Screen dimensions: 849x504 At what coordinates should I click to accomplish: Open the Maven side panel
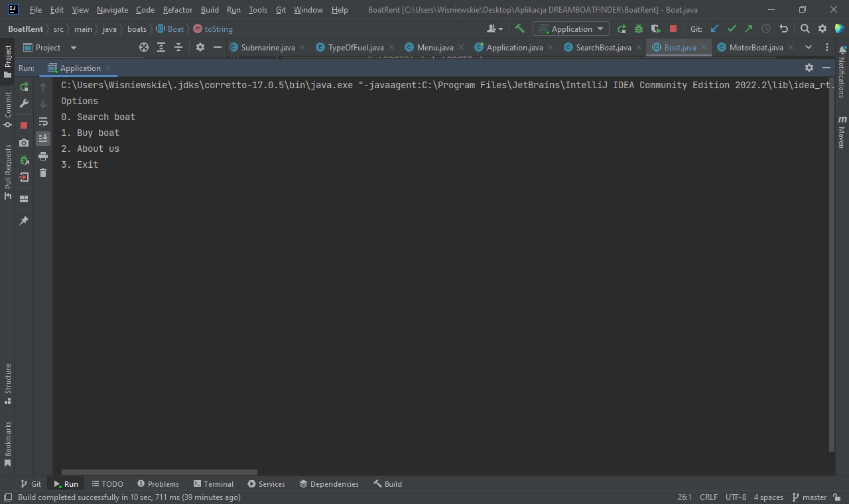tap(842, 131)
